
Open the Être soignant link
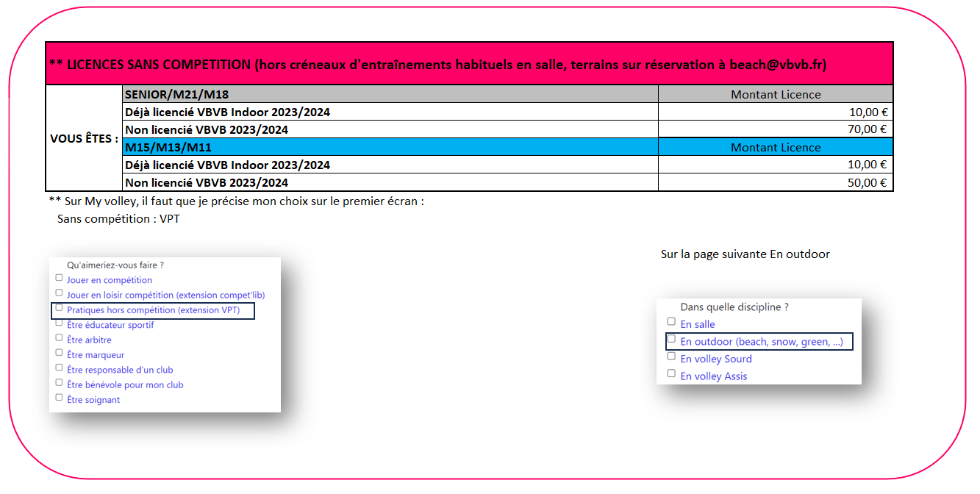(x=93, y=400)
